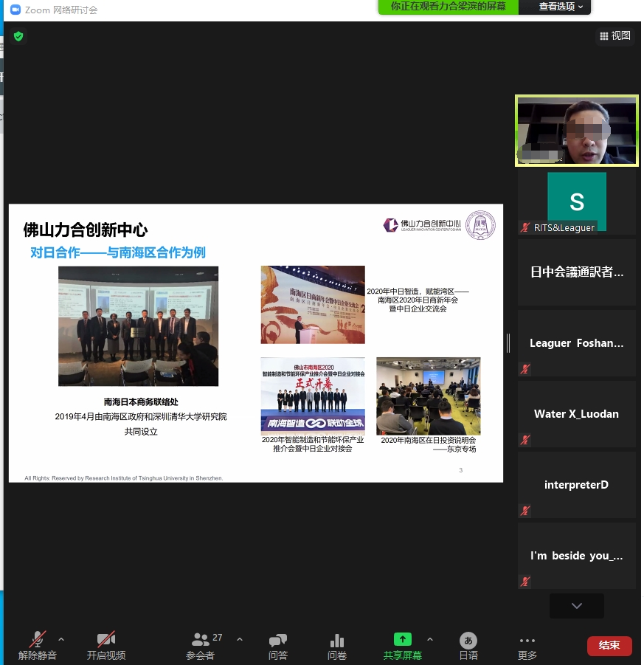This screenshot has width=644, height=665.
Task: Click the muted mic icon beside Water X_Luodan
Action: 524,440
